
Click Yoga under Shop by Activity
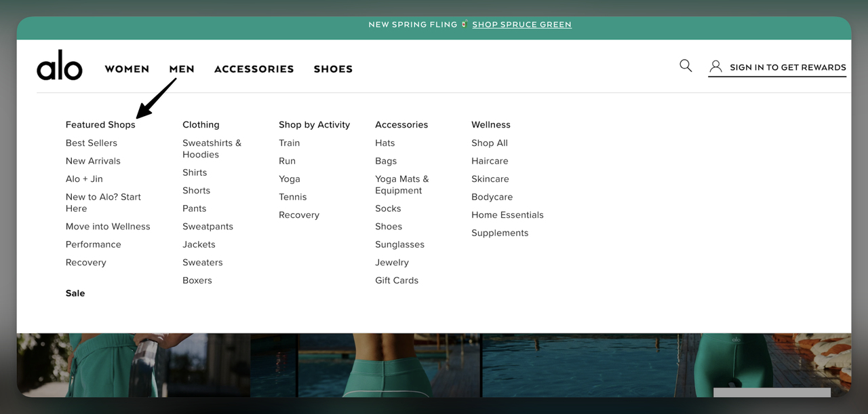point(290,178)
